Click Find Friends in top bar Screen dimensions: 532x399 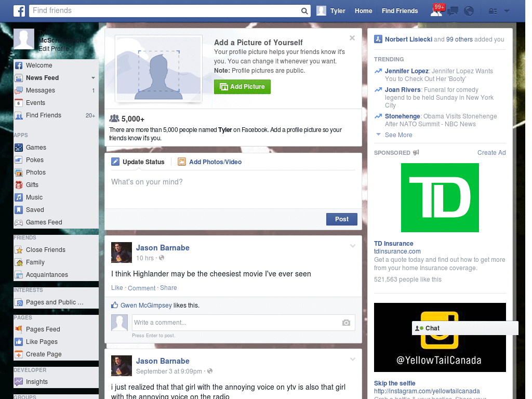[x=400, y=11]
